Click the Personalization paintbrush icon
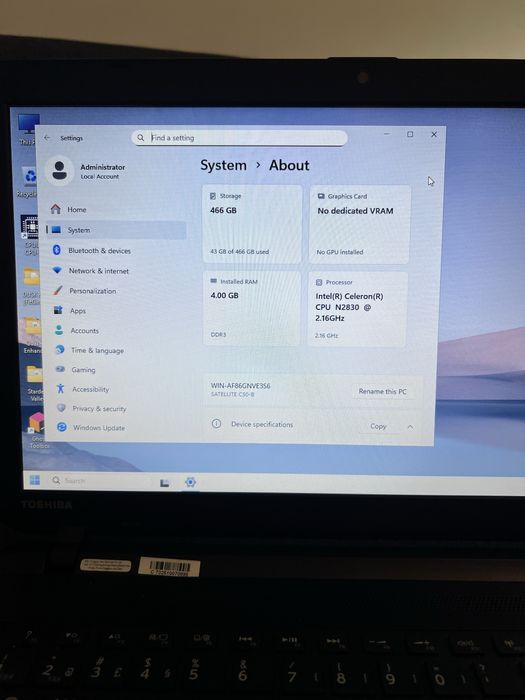The width and height of the screenshot is (525, 700). point(57,290)
